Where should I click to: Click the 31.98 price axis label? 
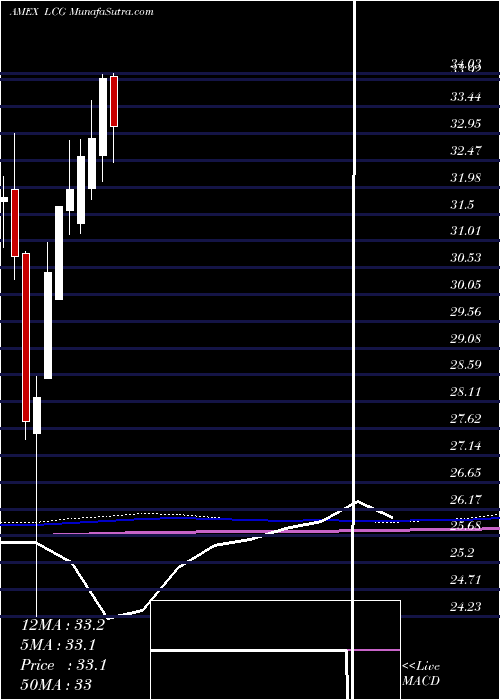[466, 178]
